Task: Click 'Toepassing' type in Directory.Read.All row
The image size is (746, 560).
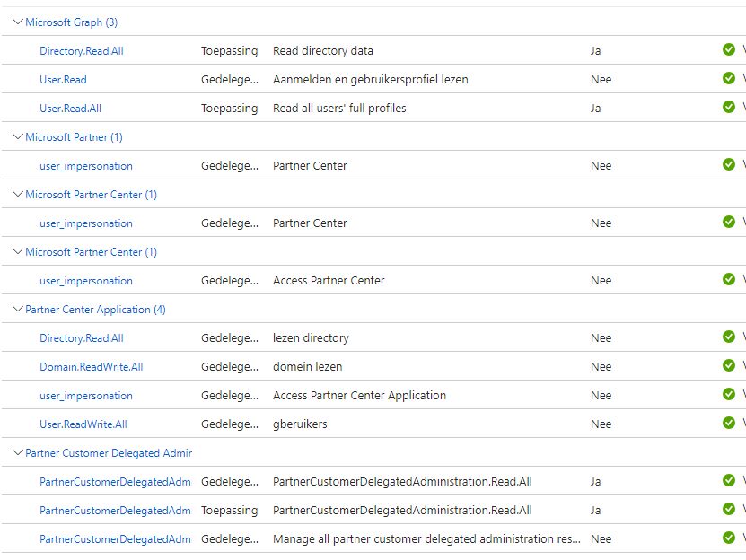Action: pyautogui.click(x=229, y=51)
